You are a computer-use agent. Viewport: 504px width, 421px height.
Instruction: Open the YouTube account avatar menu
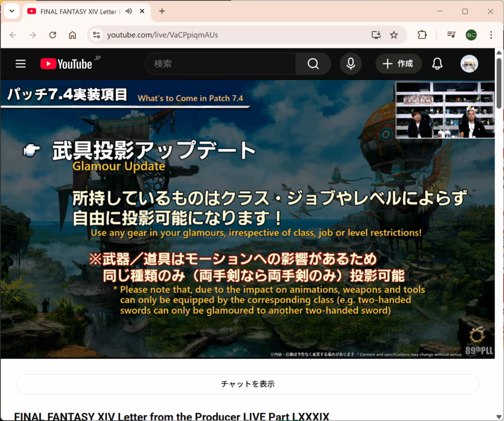tap(469, 64)
